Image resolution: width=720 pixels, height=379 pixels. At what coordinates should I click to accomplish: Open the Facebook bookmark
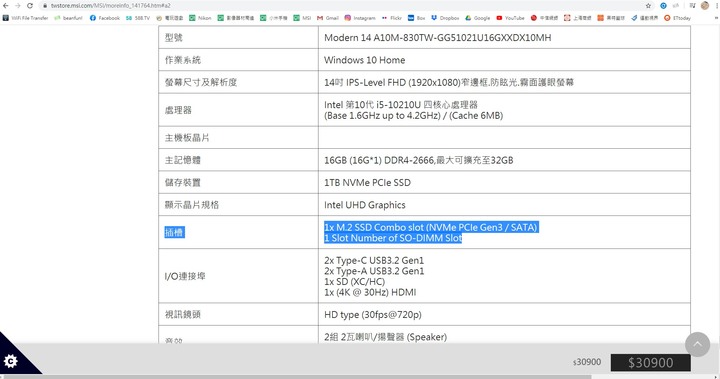coord(104,18)
